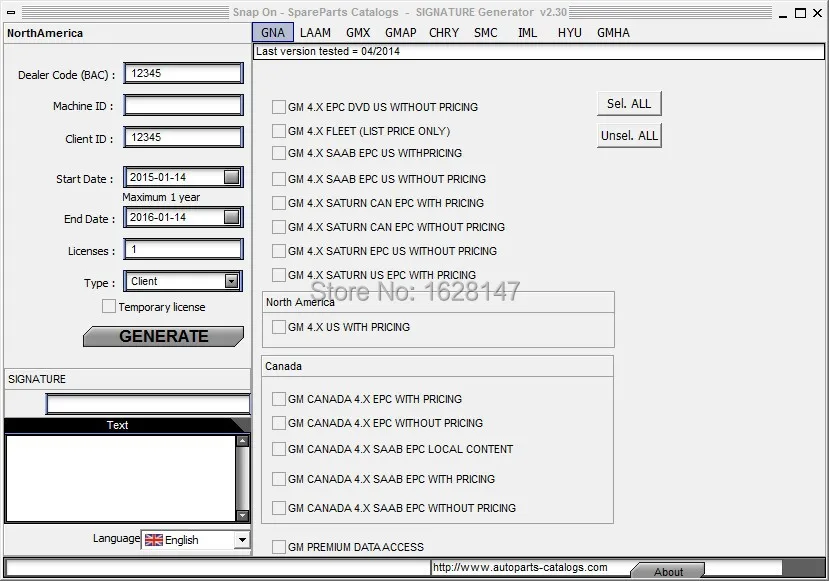Open the CHRY tab
This screenshot has width=829, height=581.
pos(443,32)
